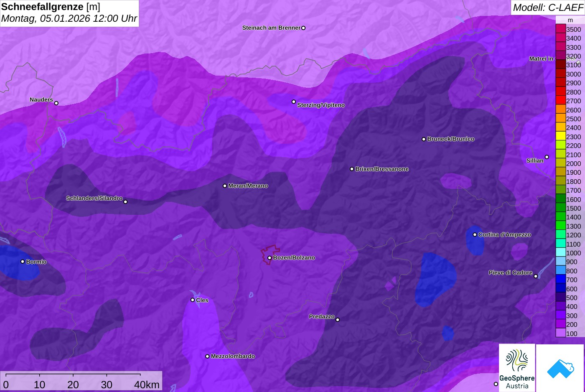Click the "Schlanders/Silandro" label text
Viewport: 585px width, 392px height.
[x=94, y=199]
